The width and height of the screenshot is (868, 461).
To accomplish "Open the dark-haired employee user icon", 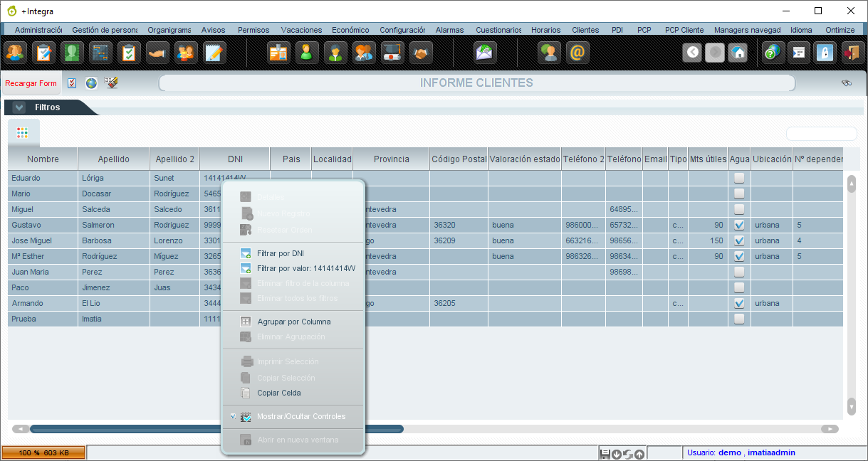I will coord(335,53).
